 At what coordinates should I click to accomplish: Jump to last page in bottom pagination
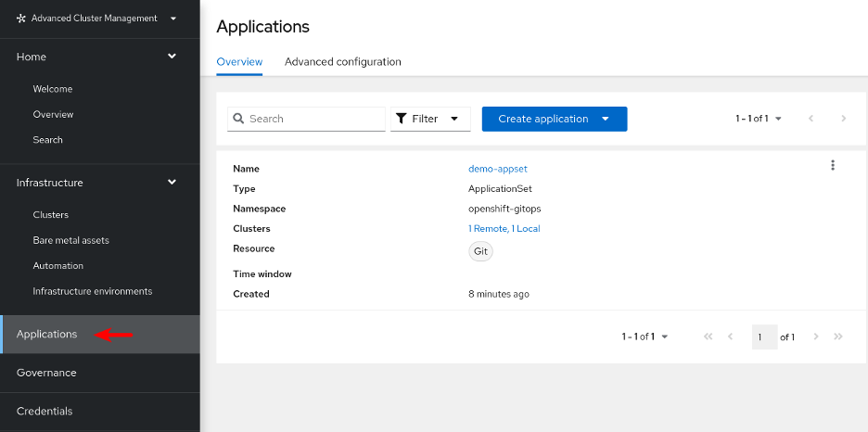(x=838, y=337)
